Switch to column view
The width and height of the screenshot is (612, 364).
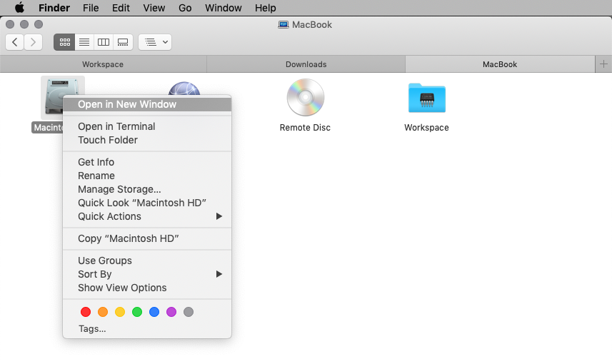coord(104,42)
